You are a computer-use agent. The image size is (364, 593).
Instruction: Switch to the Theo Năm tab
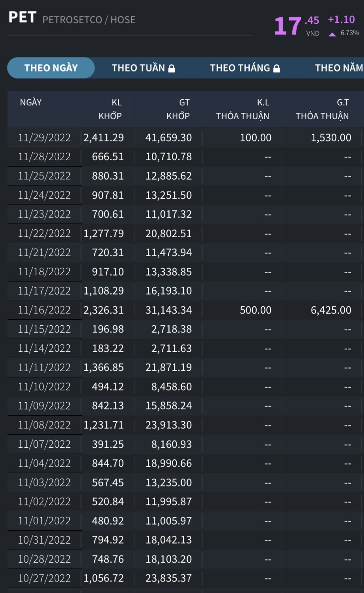click(x=338, y=68)
